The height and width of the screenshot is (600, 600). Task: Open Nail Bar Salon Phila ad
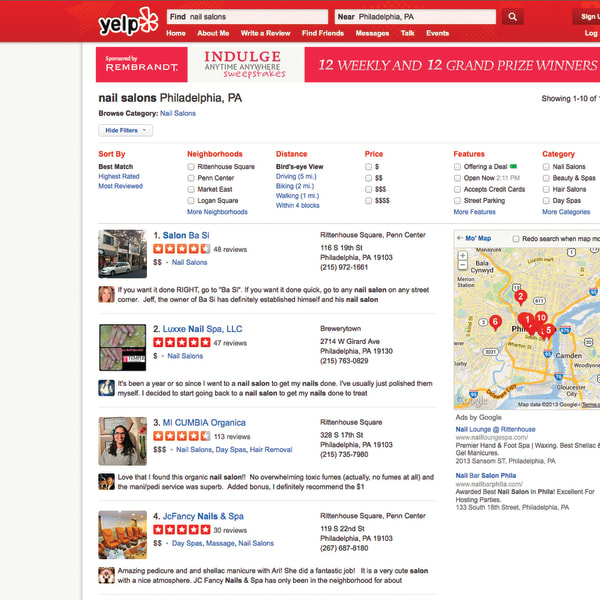486,475
